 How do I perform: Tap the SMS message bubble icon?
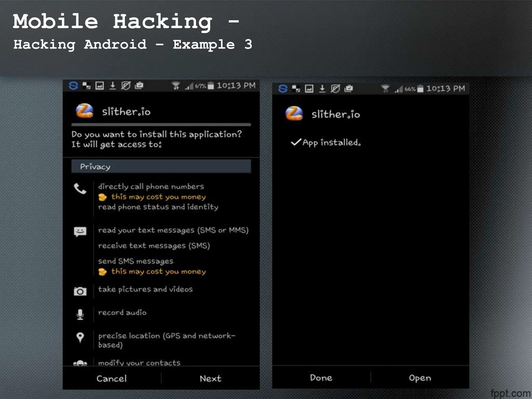coord(80,231)
